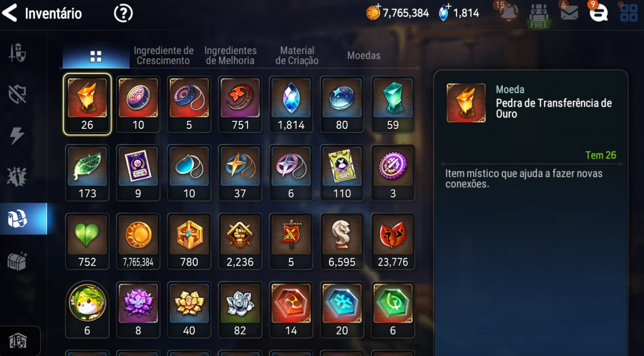Select the treasure chest sidebar icon
The image size is (644, 356).
tap(17, 261)
